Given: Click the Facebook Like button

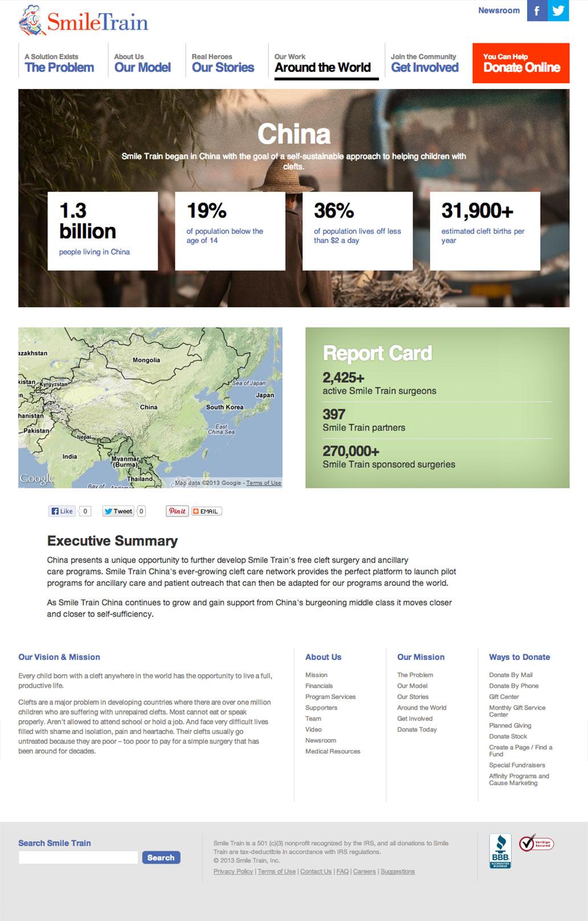Looking at the screenshot, I should click(62, 511).
